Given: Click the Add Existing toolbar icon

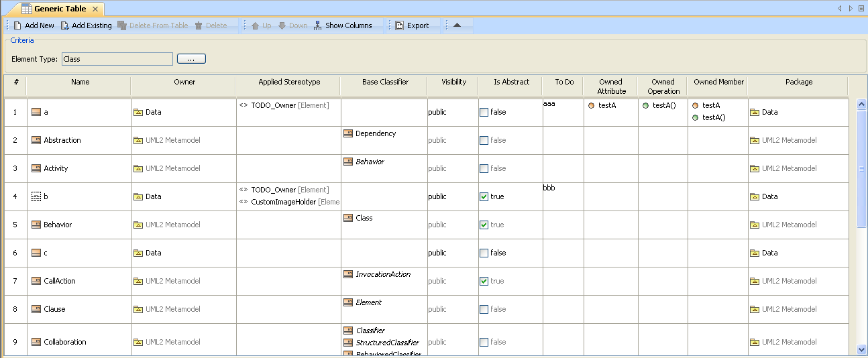Looking at the screenshot, I should [65, 25].
